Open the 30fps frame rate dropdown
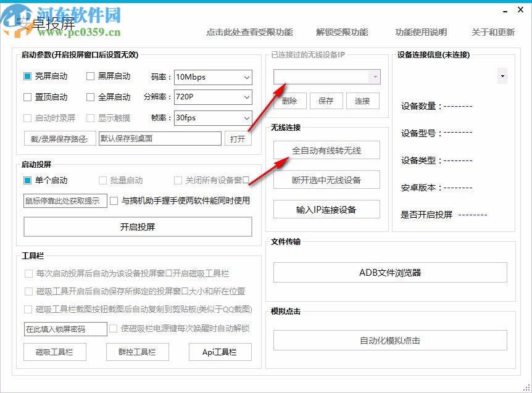Screen dimensions: 532x393 point(246,118)
